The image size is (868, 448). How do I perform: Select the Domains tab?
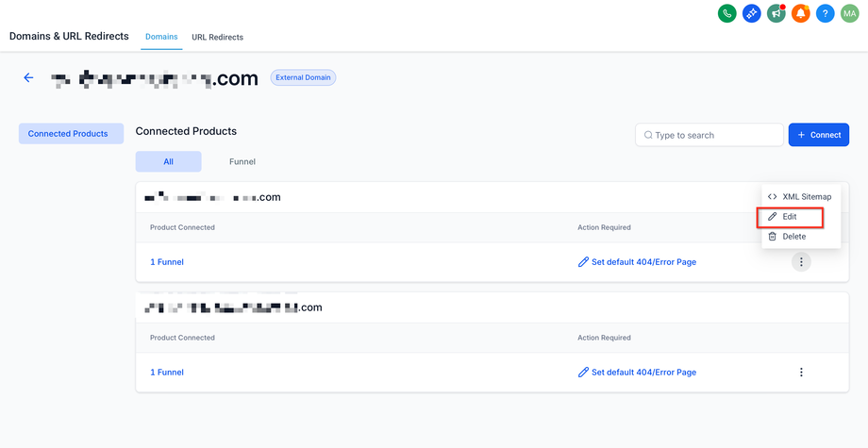(161, 37)
